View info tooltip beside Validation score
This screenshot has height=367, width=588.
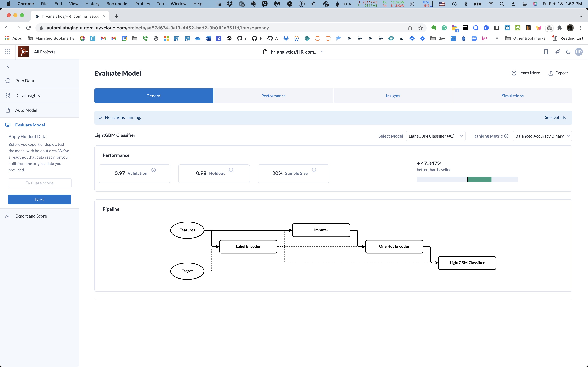click(x=154, y=170)
